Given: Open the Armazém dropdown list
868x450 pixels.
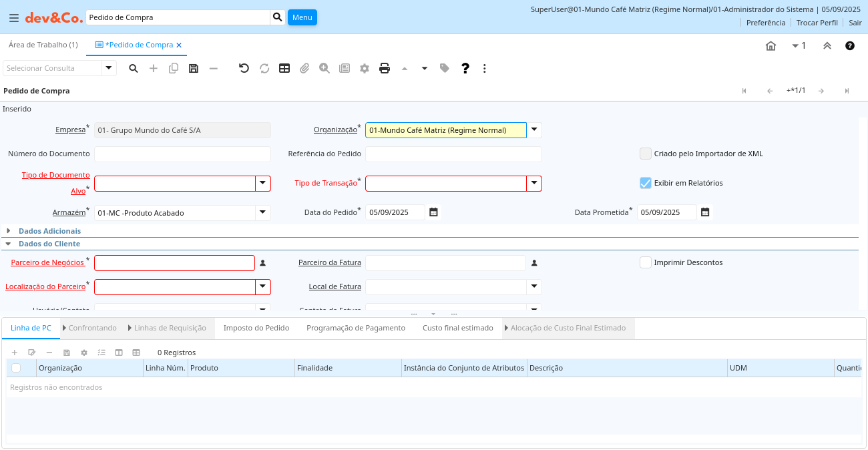Looking at the screenshot, I should click(262, 213).
